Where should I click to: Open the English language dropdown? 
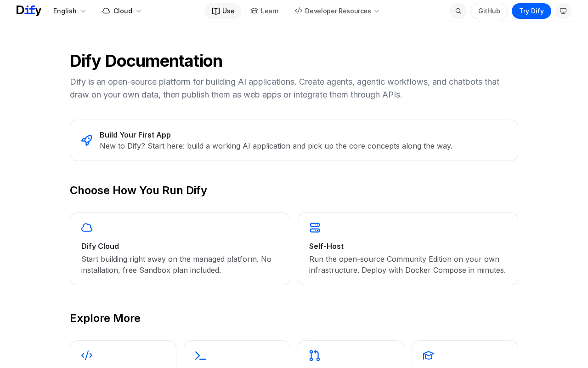click(69, 11)
